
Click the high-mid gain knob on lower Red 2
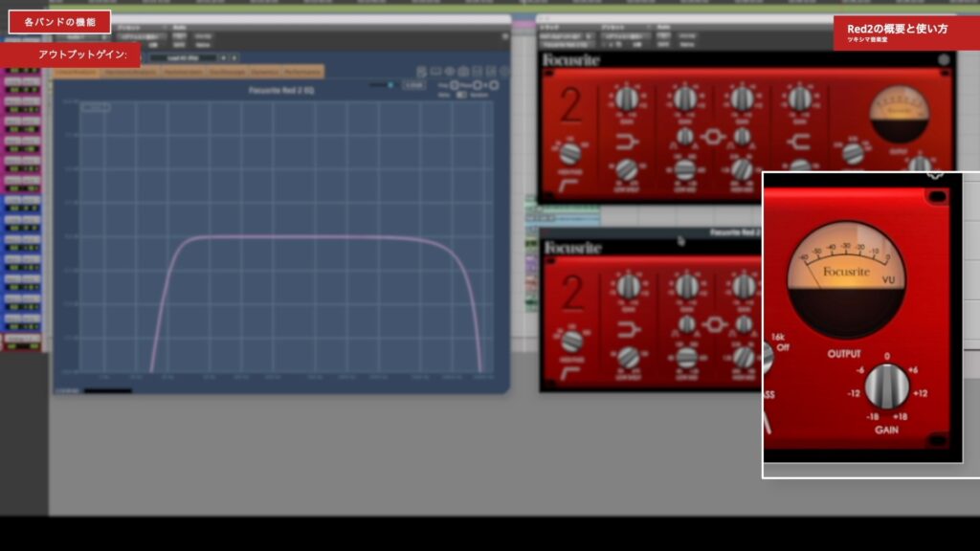pos(743,287)
